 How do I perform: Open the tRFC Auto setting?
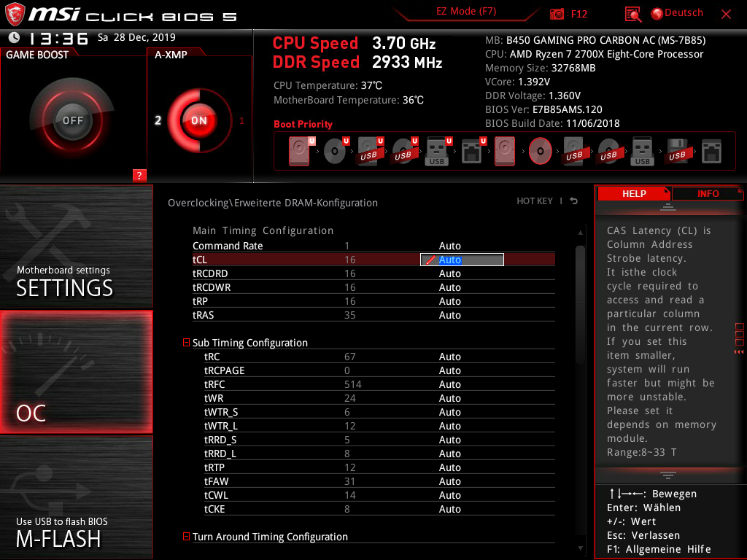point(449,384)
